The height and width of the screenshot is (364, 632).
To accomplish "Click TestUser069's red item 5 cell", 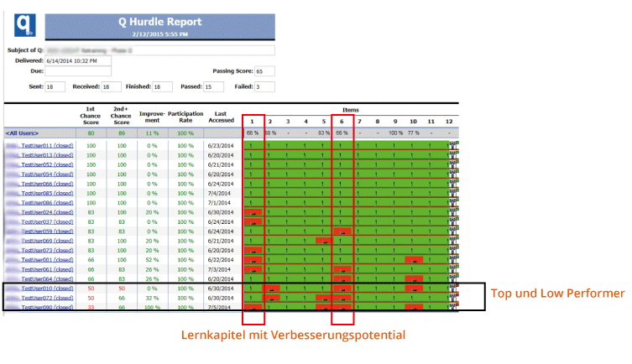I will click(324, 241).
